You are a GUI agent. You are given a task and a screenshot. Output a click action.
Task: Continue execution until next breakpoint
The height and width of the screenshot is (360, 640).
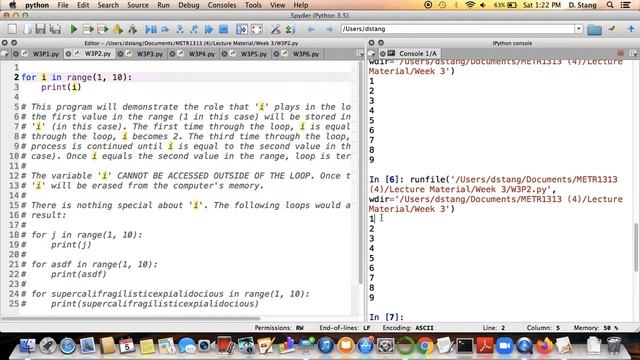coord(209,29)
